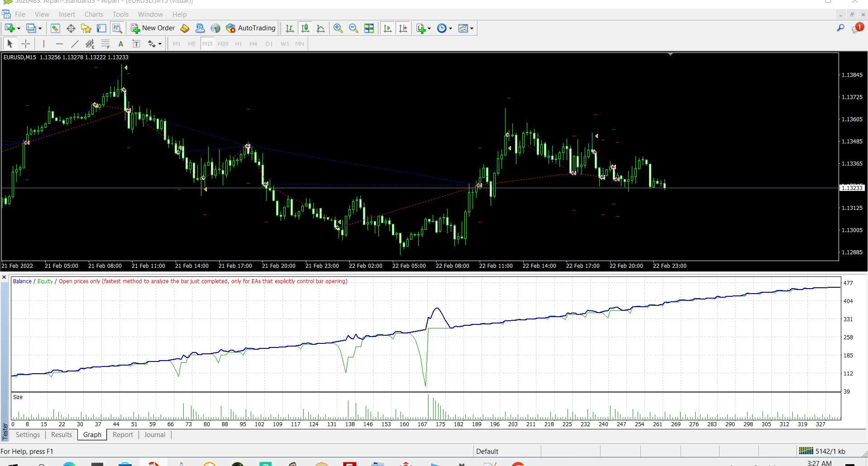Expand the new chart dropdown arrow
This screenshot has width=868, height=466.
(19, 29)
